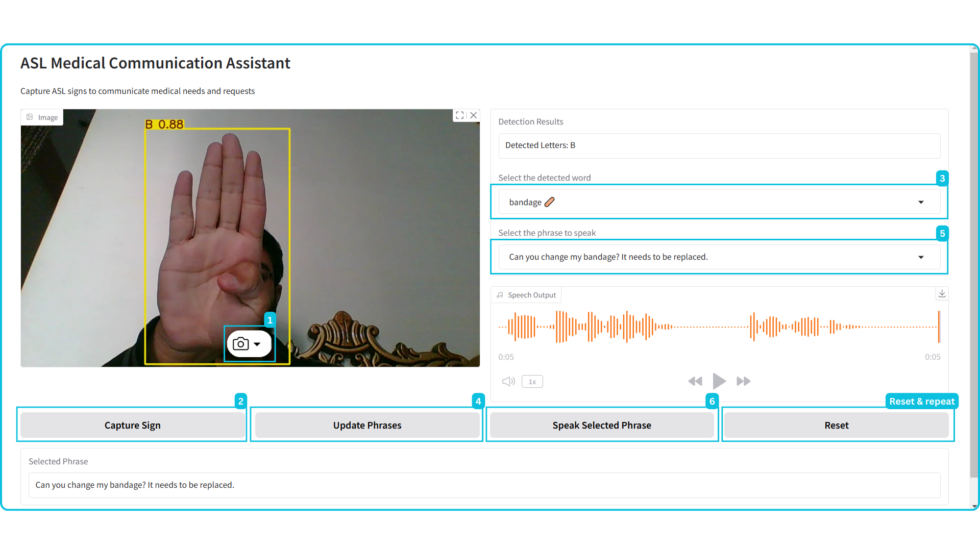The image size is (980, 551).
Task: Expand the webcam image to fullscreen
Action: tap(459, 115)
